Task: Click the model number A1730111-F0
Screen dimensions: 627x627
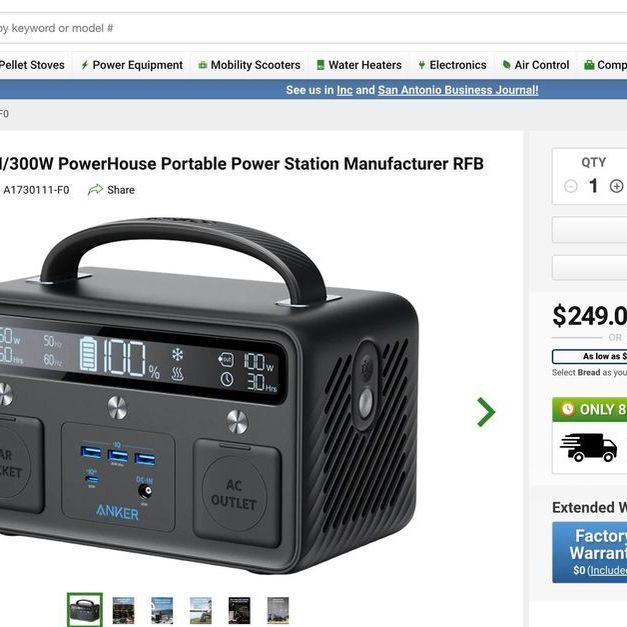Action: coord(36,190)
